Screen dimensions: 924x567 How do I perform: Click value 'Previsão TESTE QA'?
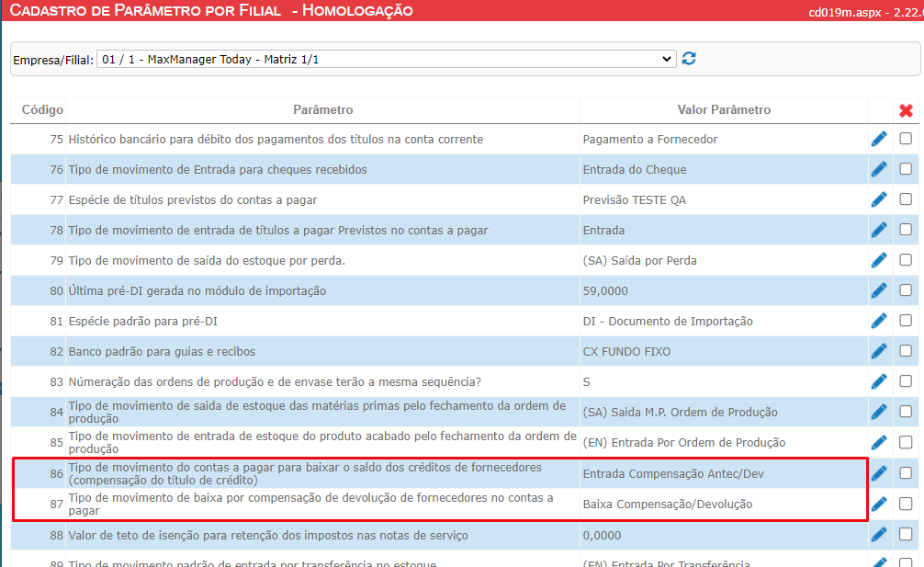click(x=634, y=199)
